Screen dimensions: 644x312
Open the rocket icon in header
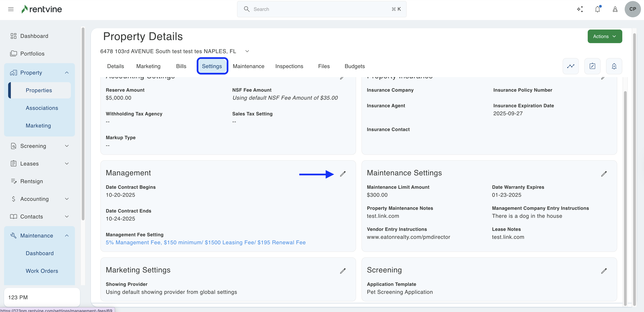[x=615, y=9]
